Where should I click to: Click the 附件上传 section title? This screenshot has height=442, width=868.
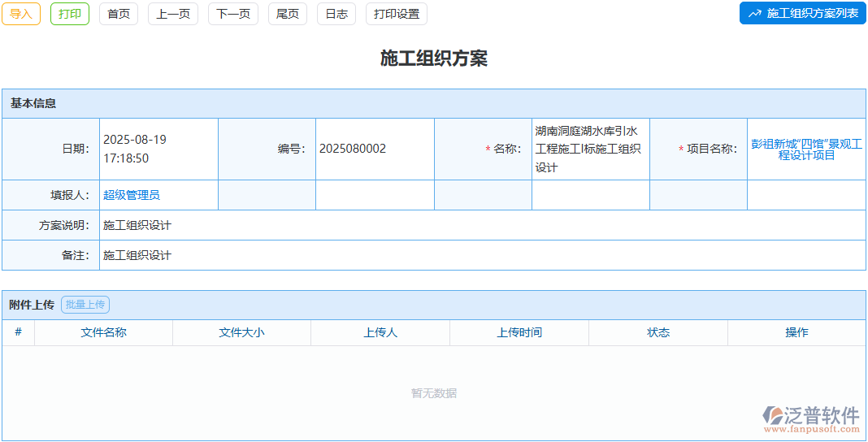[x=32, y=305]
